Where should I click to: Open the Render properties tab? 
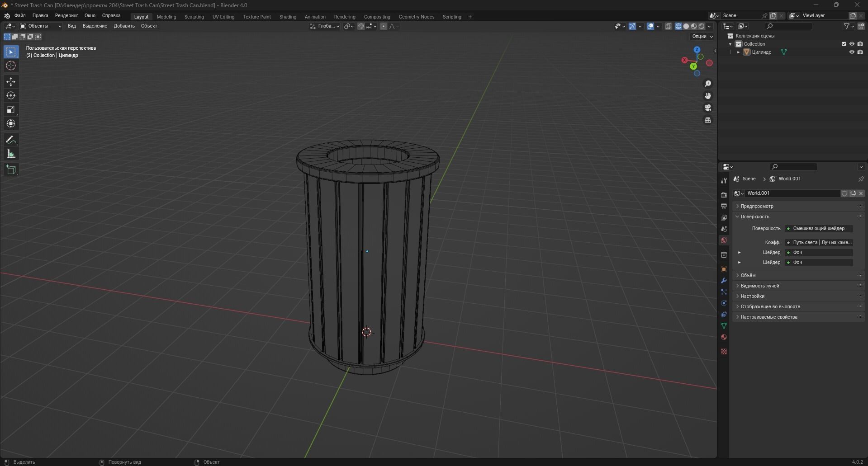(724, 195)
